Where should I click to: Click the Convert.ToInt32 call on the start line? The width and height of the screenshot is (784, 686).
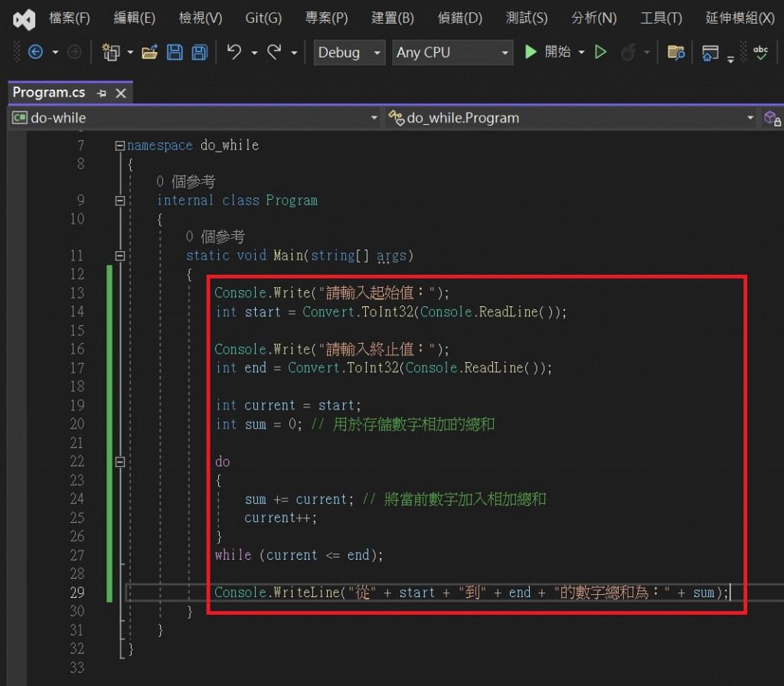(x=358, y=312)
